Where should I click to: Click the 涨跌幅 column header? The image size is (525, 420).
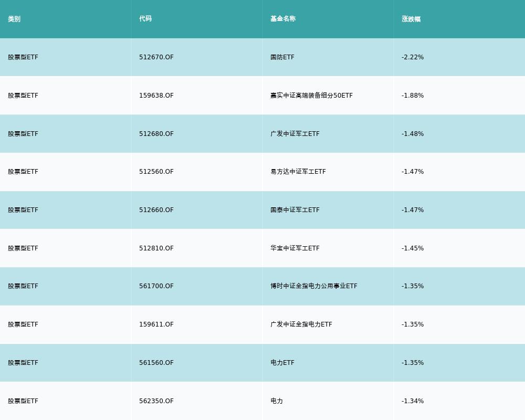click(x=411, y=19)
